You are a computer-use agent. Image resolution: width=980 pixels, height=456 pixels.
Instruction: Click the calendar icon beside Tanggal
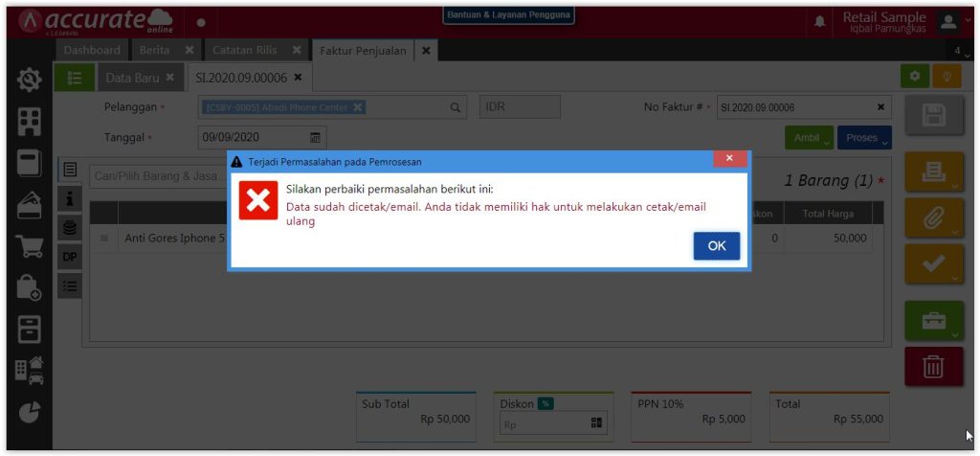315,138
